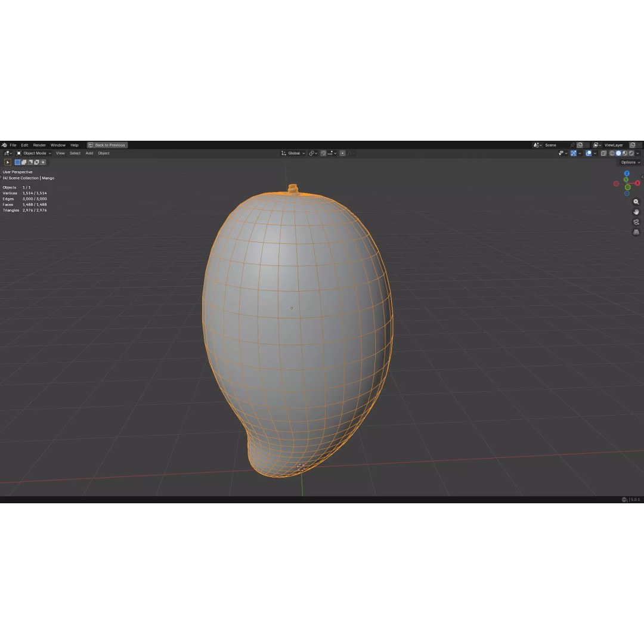Click the 'User Perspective' text
Screen dimensions: 644x644
[x=17, y=172]
